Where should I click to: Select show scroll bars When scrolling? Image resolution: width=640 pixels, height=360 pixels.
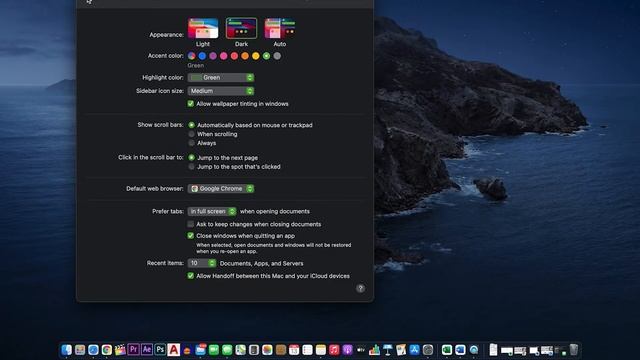coord(191,134)
